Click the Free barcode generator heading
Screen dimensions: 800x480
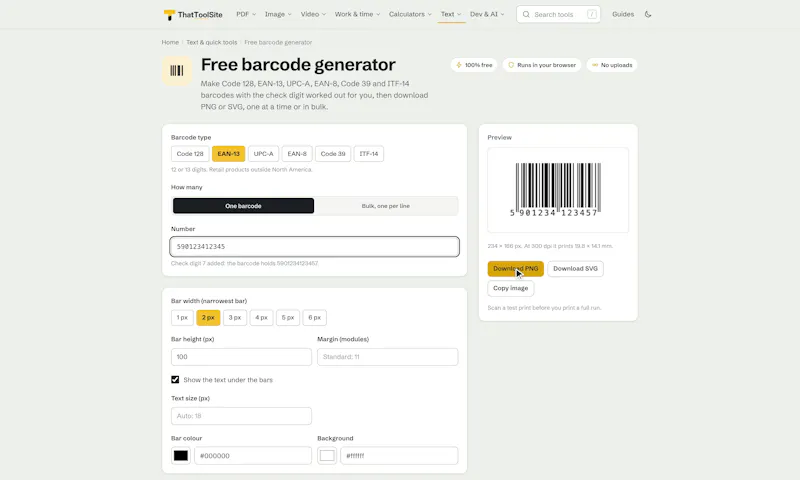pos(298,65)
